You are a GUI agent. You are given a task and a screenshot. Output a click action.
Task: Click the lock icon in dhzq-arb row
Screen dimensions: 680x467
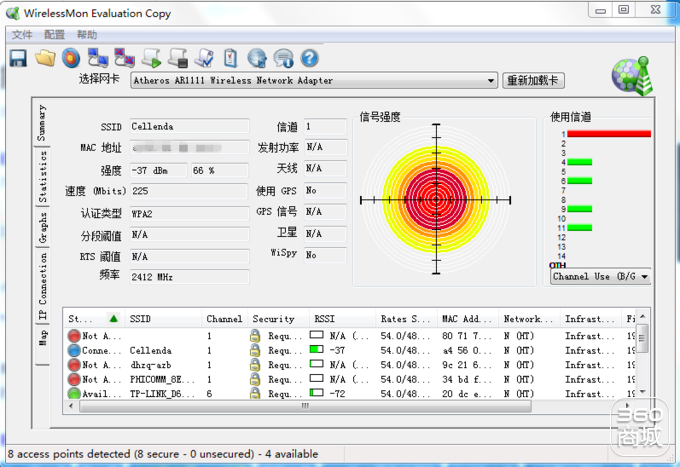(255, 365)
